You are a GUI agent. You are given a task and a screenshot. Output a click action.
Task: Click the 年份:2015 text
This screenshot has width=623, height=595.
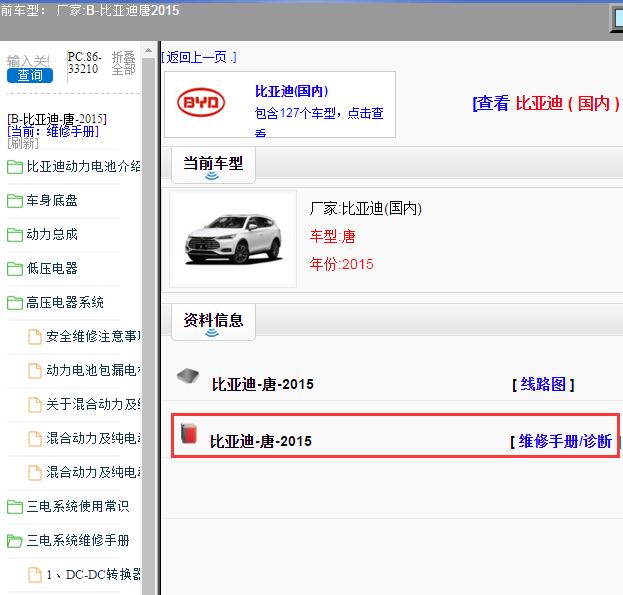coord(341,264)
